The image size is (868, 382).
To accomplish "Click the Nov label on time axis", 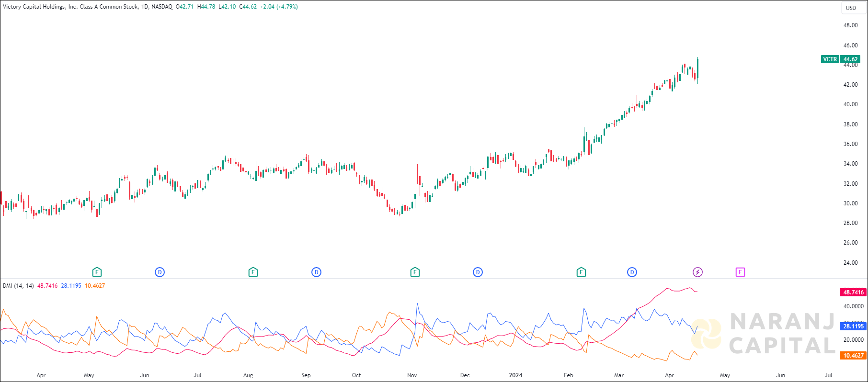I will (x=412, y=375).
